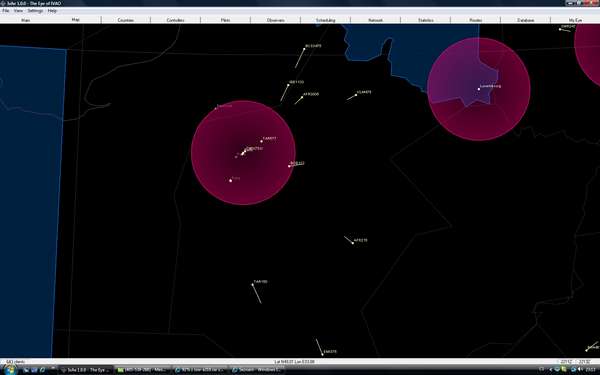Open the Statistics tab
The width and height of the screenshot is (600, 375).
[426, 20]
